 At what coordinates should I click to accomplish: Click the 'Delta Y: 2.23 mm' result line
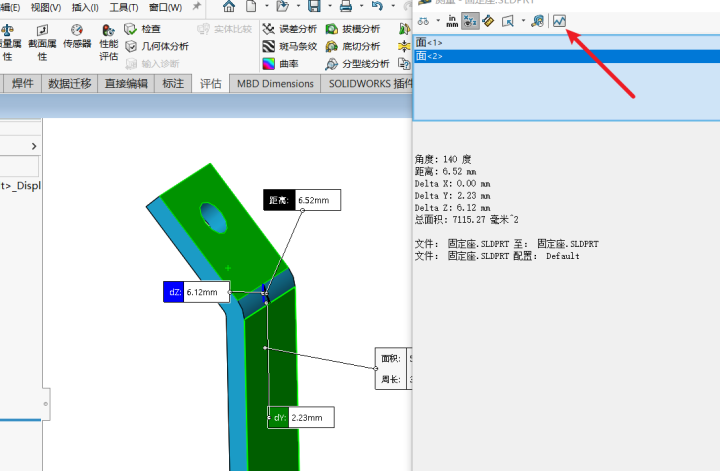coord(453,196)
